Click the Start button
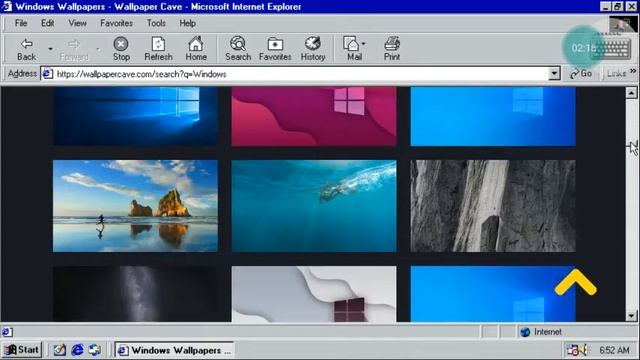Image resolution: width=640 pixels, height=360 pixels. coord(22,350)
